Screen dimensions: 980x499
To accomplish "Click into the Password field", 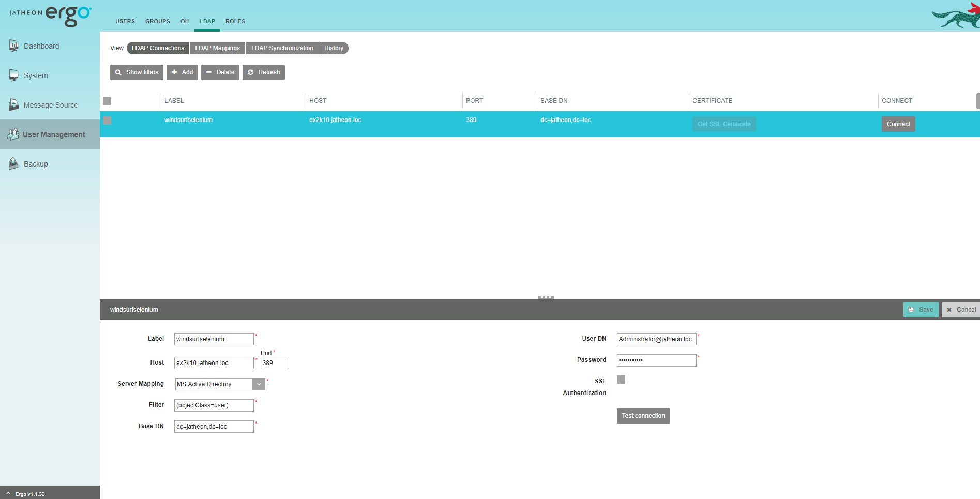I will [657, 360].
